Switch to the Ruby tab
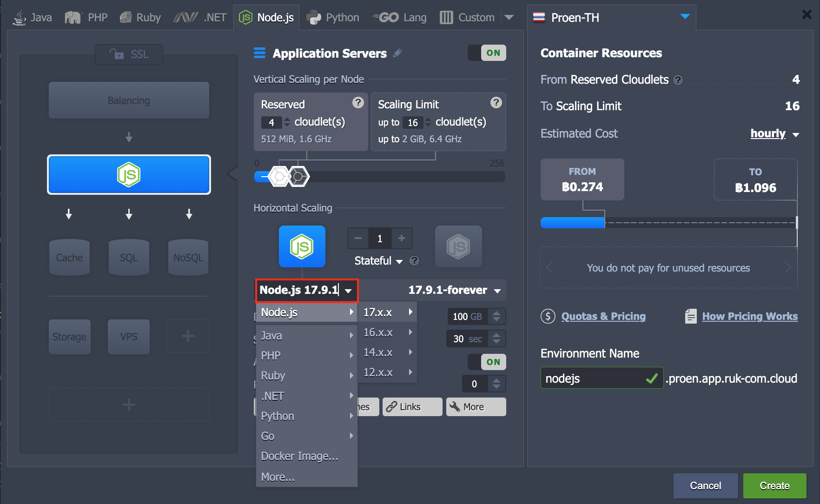 pyautogui.click(x=140, y=18)
